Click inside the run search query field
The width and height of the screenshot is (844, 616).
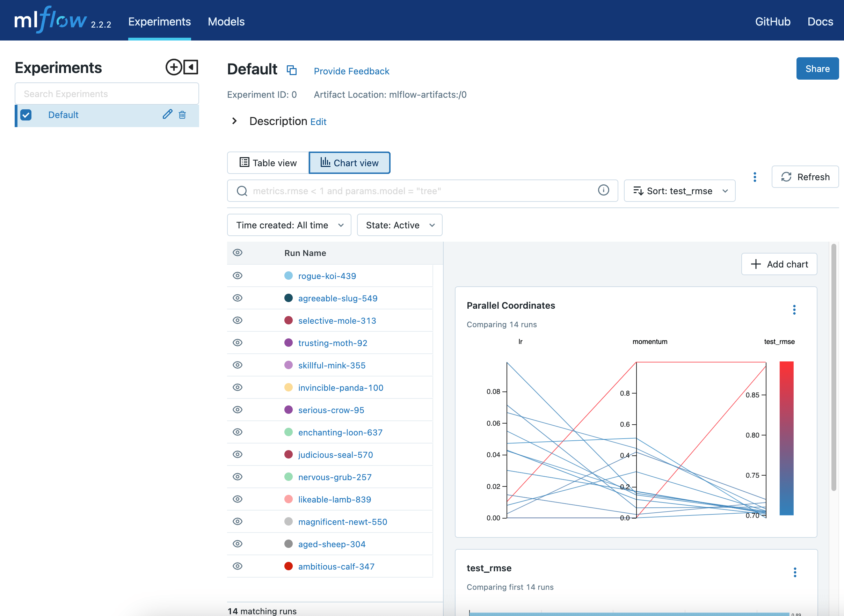[x=410, y=191]
